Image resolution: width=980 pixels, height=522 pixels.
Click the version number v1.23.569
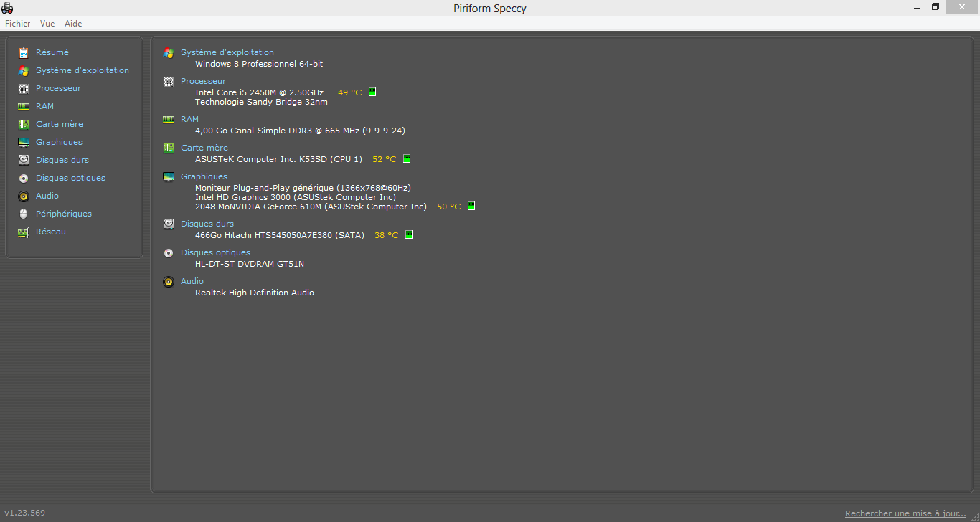pyautogui.click(x=24, y=513)
